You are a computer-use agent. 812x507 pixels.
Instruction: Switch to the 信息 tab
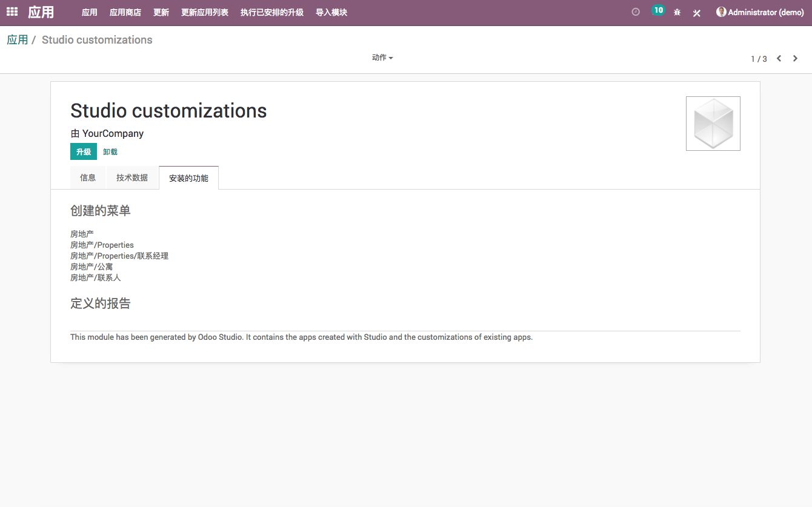88,178
